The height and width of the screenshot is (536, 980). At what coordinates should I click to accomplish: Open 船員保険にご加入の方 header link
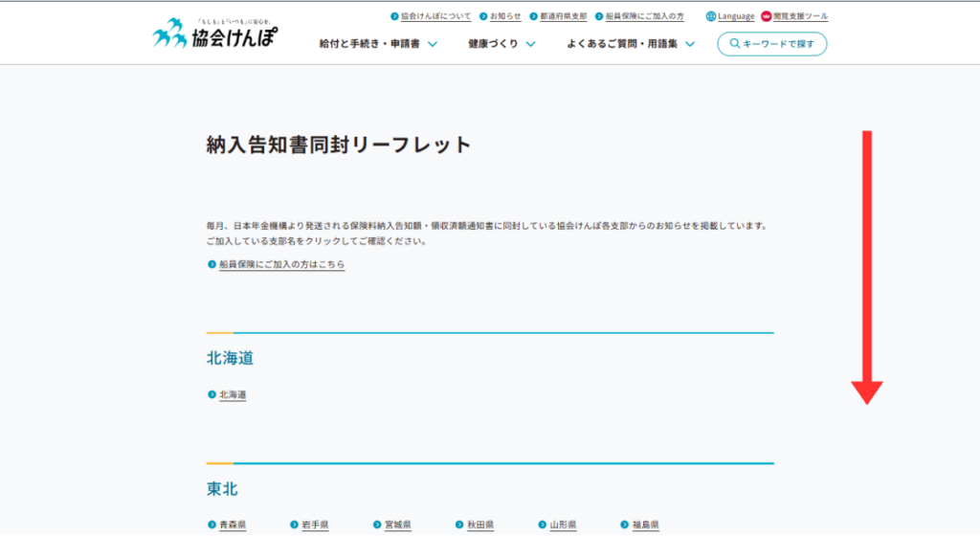click(x=644, y=16)
